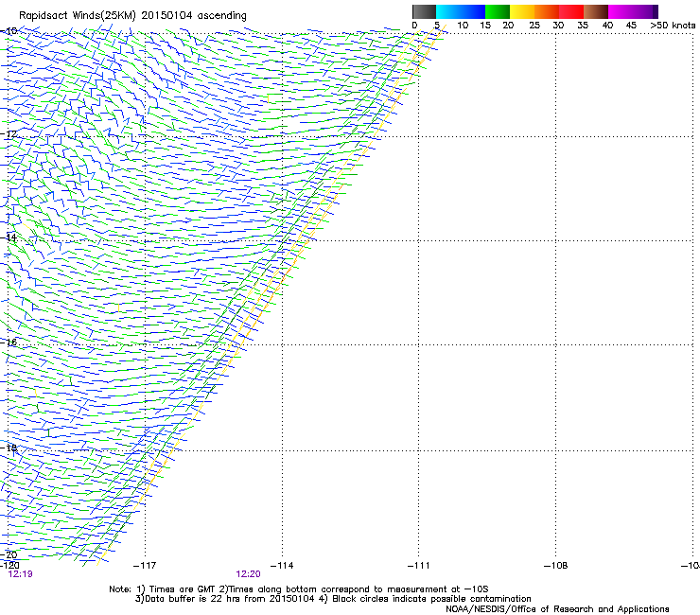The height and width of the screenshot is (615, 700).
Task: Click the latitude label '-16'
Action: (x=9, y=343)
